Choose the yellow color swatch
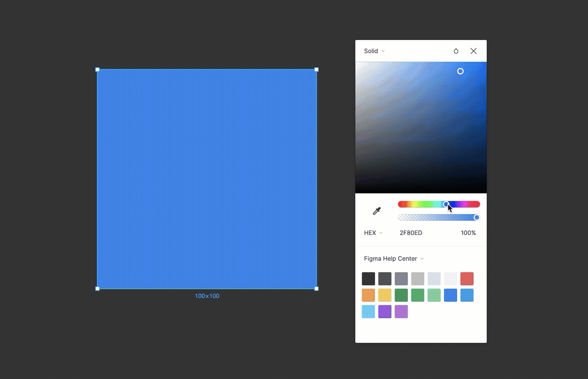The width and height of the screenshot is (588, 379). (385, 295)
